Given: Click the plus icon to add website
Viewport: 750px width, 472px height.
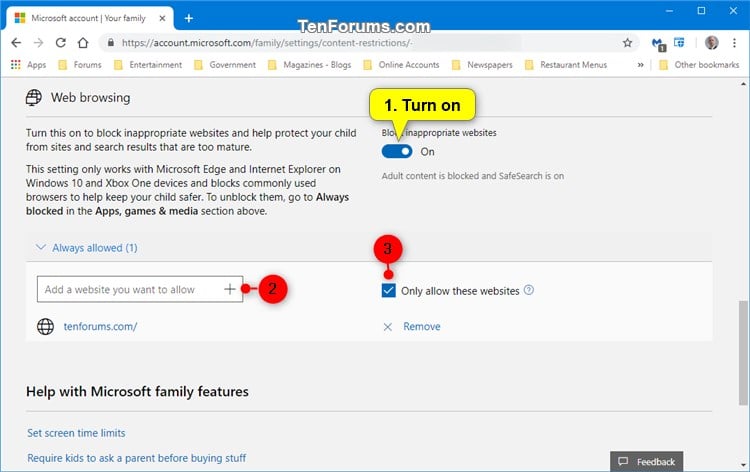Looking at the screenshot, I should pos(230,289).
